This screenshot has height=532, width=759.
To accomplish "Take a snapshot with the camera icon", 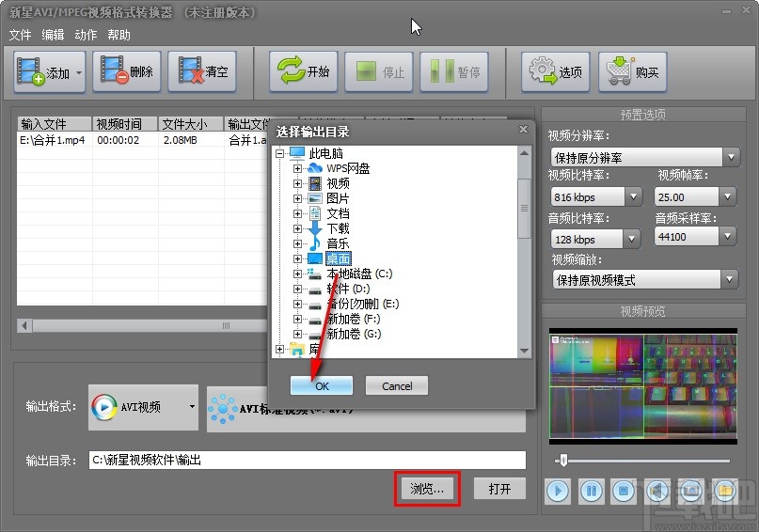I will pyautogui.click(x=690, y=492).
